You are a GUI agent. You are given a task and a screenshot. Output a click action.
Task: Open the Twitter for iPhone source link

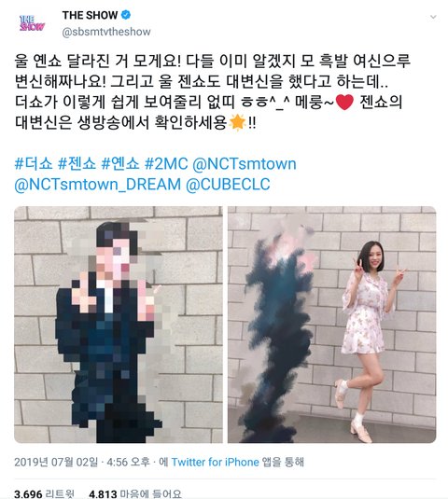(x=216, y=462)
